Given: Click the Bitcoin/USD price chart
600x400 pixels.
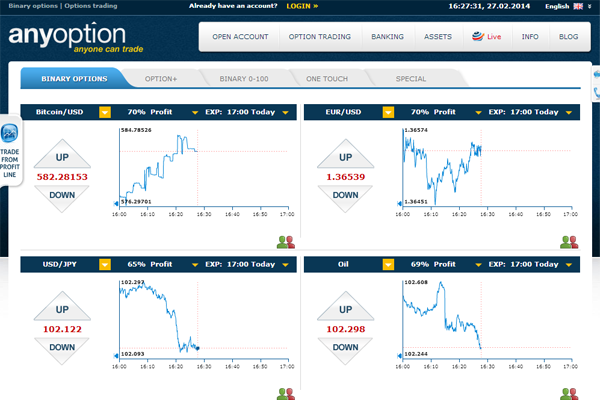Looking at the screenshot, I should point(204,172).
